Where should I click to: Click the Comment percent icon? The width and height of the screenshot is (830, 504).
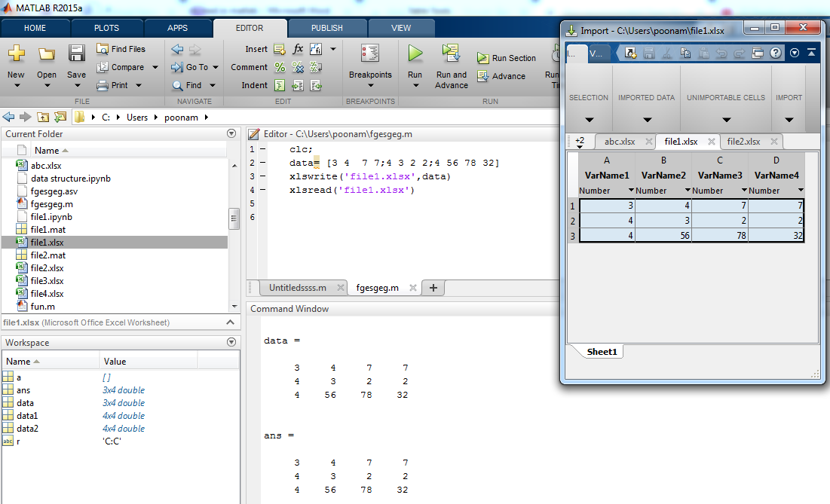coord(280,67)
